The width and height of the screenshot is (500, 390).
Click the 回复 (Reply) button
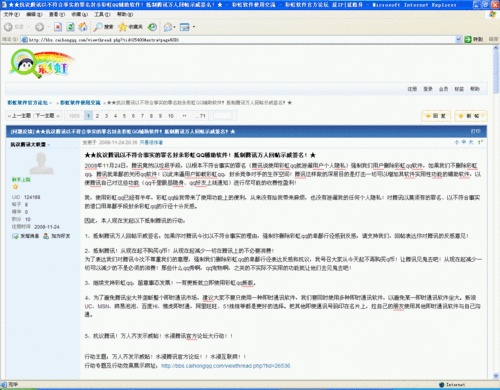coord(436,116)
